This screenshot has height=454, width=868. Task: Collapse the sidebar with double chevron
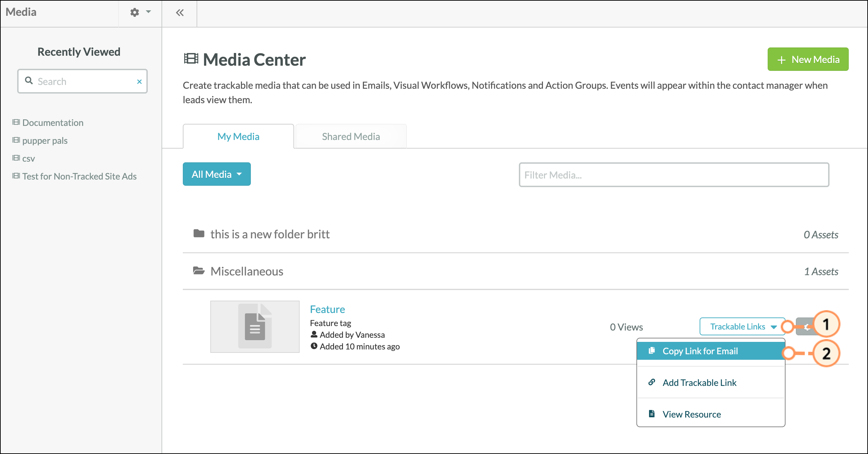click(x=180, y=13)
